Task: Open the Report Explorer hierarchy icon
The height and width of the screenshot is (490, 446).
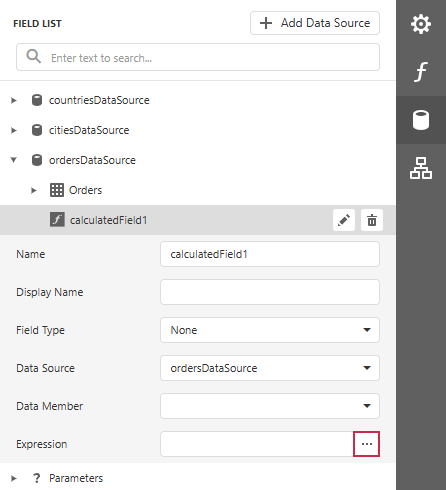Action: (x=421, y=168)
